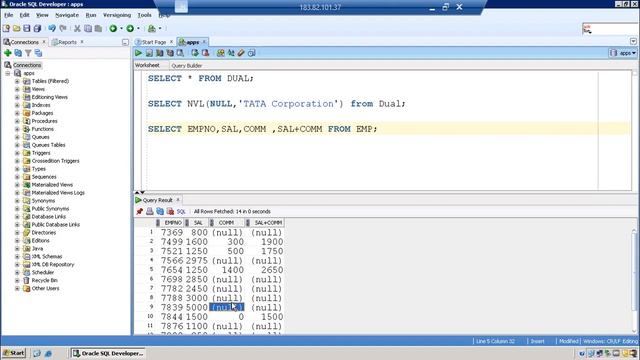Viewport: 640px width, 360px height.
Task: Click the Save icon in main toolbar
Action: point(27,28)
